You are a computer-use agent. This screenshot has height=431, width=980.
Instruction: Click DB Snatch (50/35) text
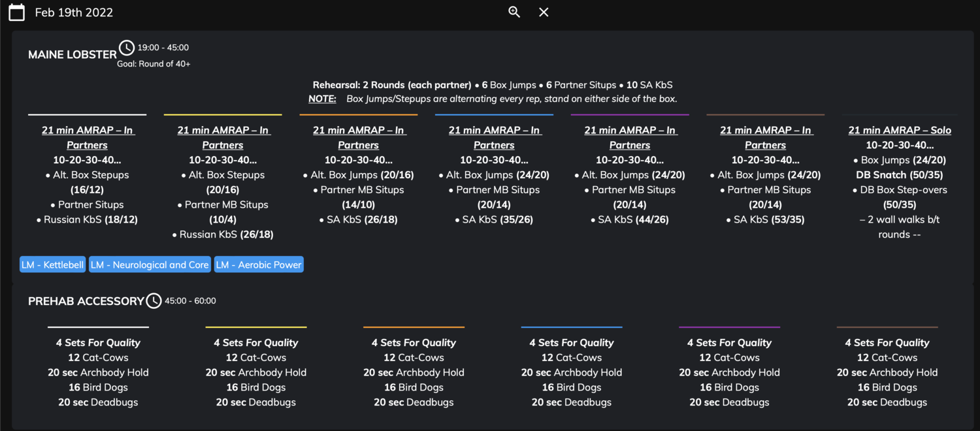click(x=900, y=175)
